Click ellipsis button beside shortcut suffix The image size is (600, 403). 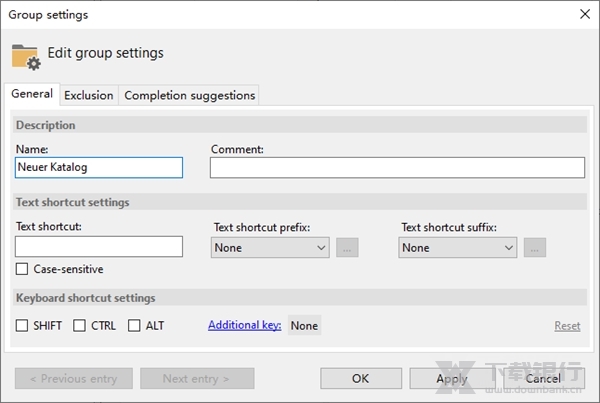click(535, 247)
